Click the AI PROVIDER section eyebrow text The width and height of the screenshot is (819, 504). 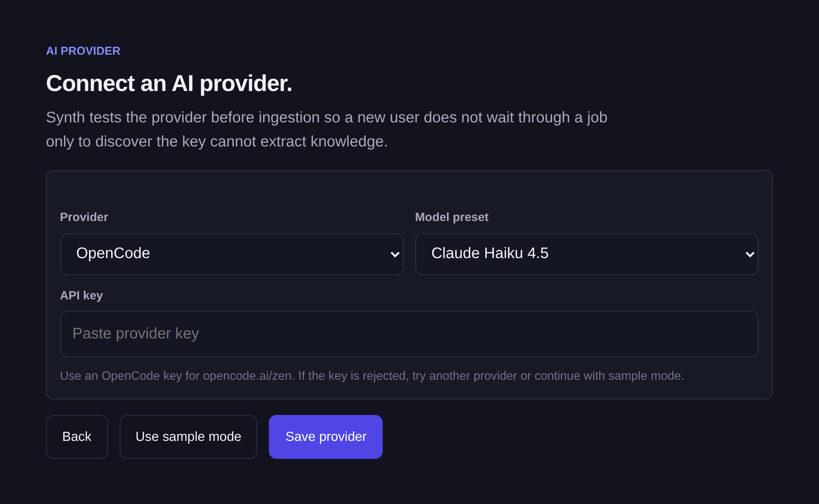(83, 51)
